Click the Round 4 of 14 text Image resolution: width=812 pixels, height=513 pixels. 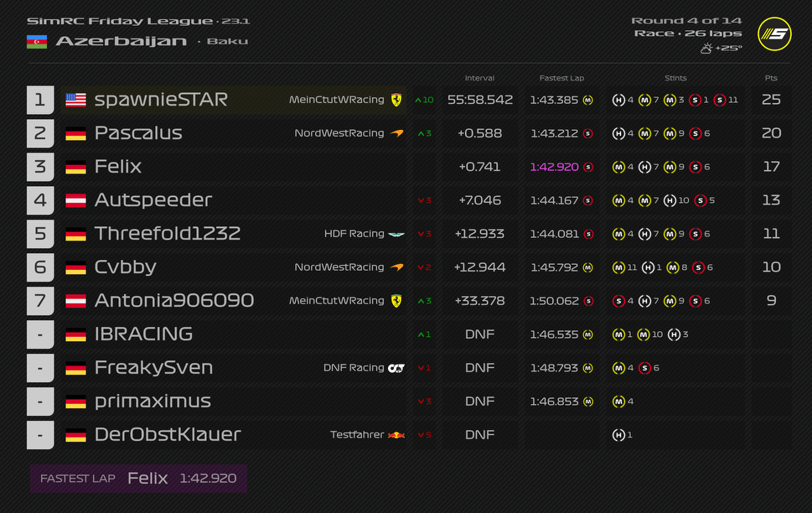[x=685, y=20]
